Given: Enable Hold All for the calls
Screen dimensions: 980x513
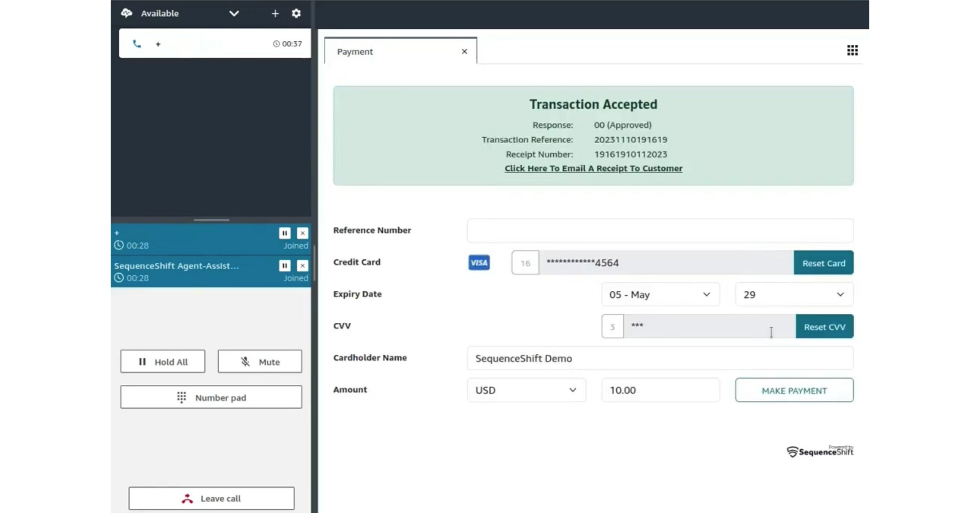Looking at the screenshot, I should pos(163,362).
